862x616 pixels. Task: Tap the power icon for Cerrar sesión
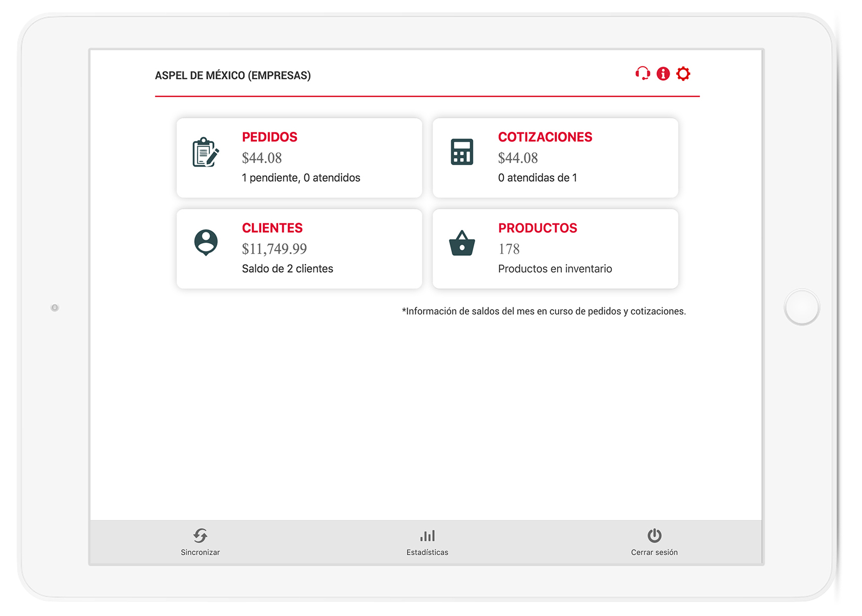tap(654, 536)
